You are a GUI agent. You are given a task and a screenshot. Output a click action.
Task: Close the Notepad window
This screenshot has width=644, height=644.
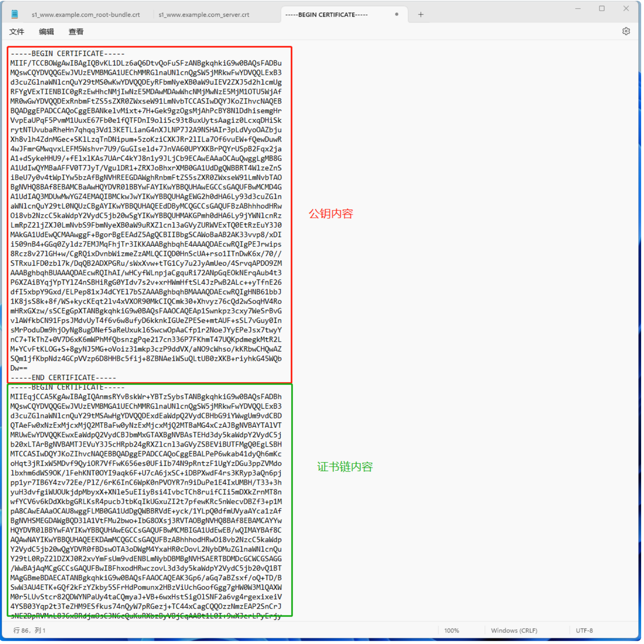[626, 9]
